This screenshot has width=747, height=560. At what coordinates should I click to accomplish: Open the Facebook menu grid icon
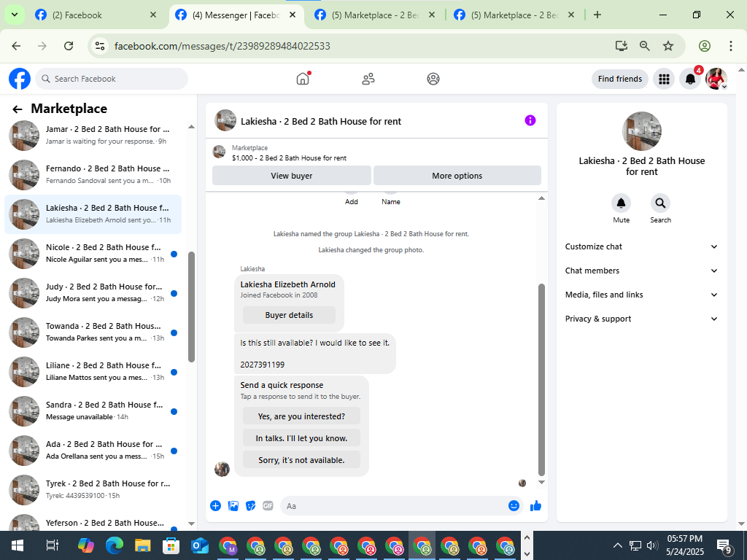click(x=664, y=79)
